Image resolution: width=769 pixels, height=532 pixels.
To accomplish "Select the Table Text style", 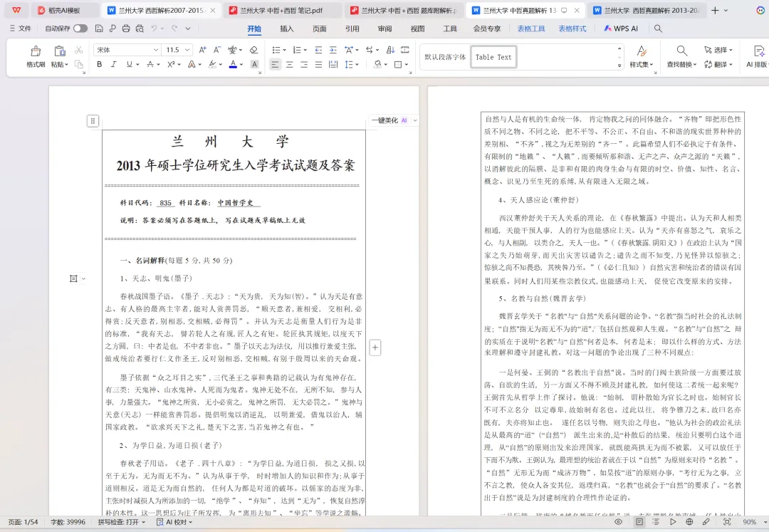I will (493, 57).
